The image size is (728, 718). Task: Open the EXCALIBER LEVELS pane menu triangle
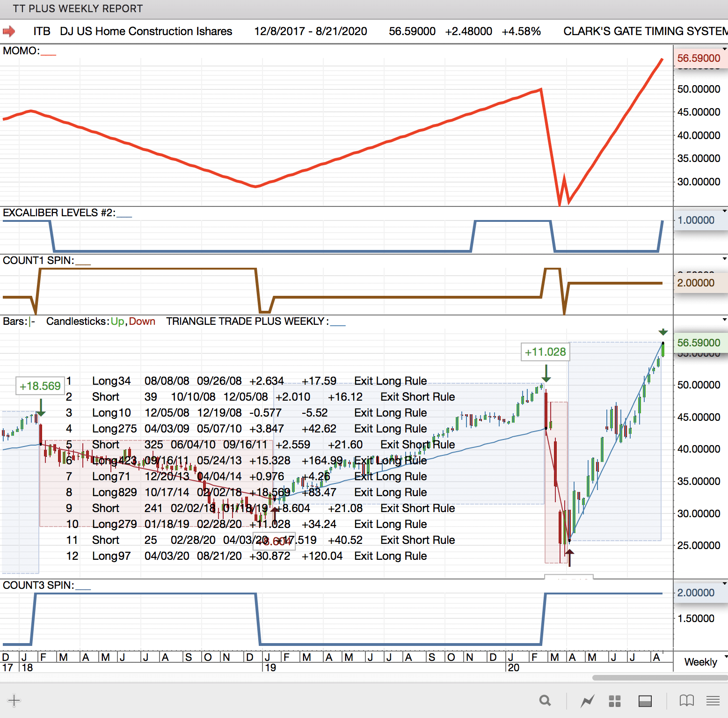coord(725,211)
